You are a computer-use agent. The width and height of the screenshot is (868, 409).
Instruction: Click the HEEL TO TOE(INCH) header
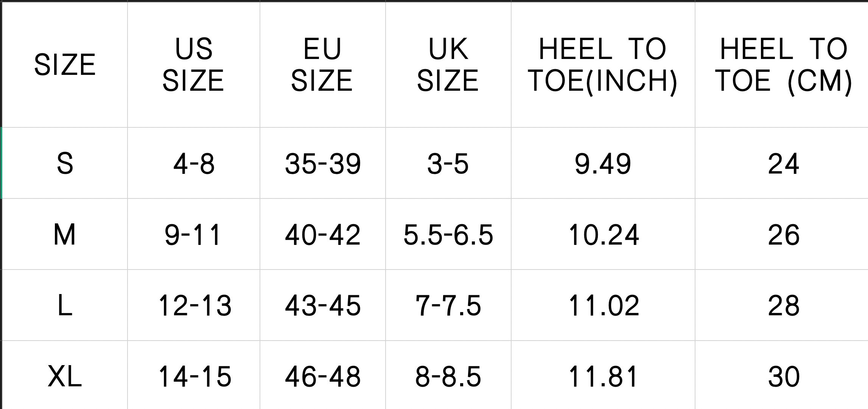pyautogui.click(x=603, y=64)
